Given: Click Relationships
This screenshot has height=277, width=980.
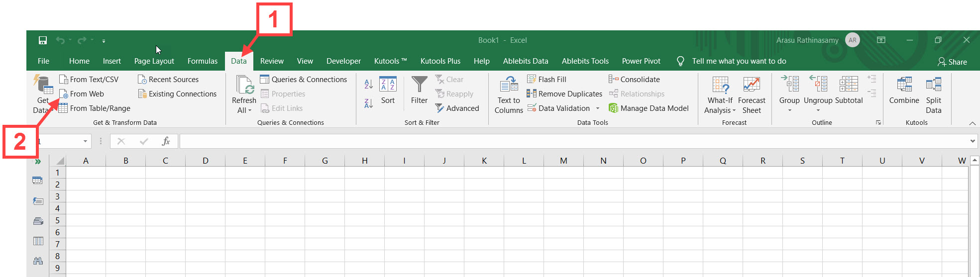Looking at the screenshot, I should coord(637,94).
